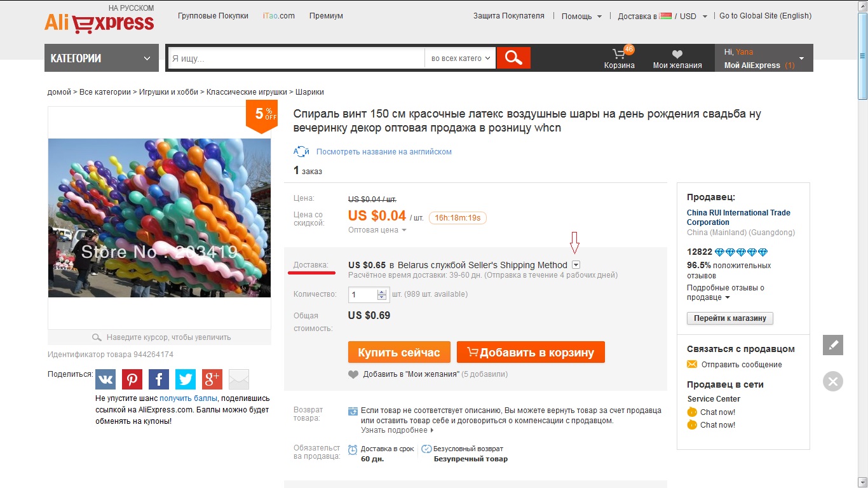
Task: Increase quantity with stepper arrow
Action: tap(382, 292)
